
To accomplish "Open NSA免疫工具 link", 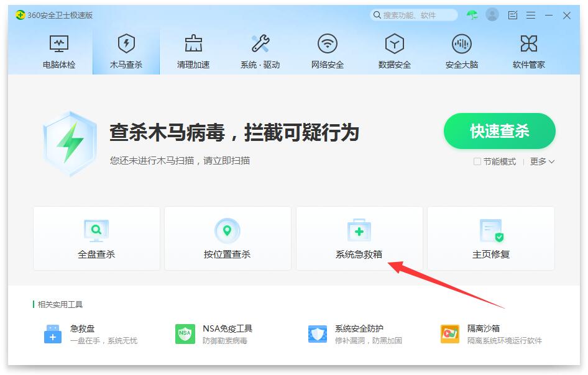I will click(227, 328).
